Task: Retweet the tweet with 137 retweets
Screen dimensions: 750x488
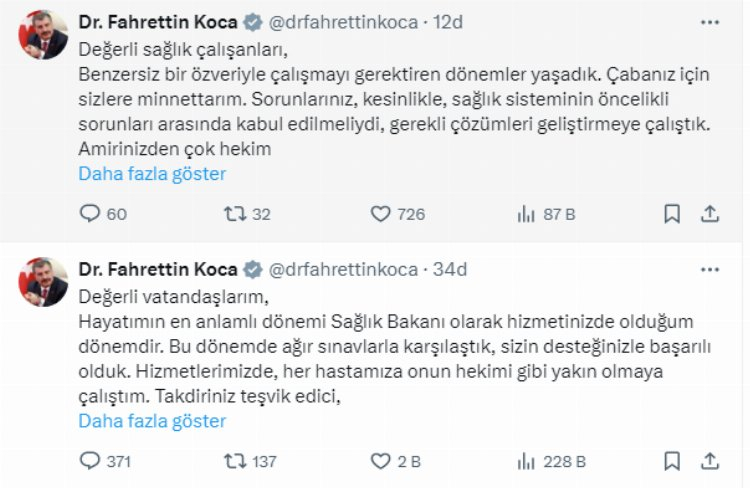Action: coord(236,461)
